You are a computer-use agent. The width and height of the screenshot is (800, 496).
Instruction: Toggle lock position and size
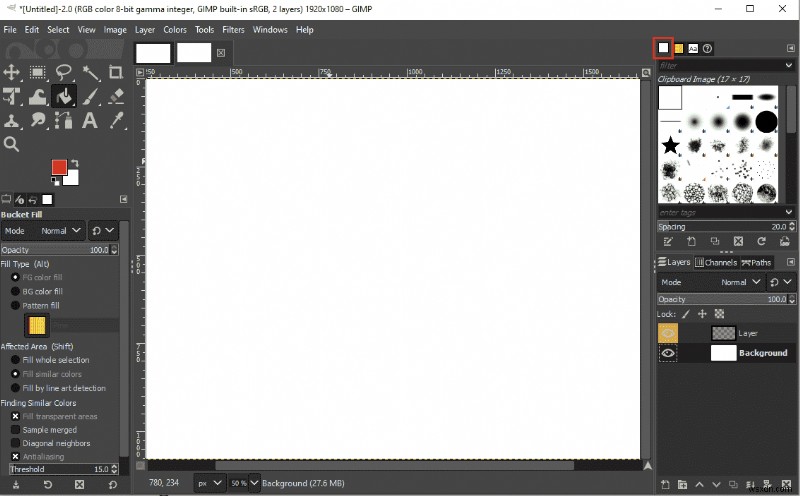coord(702,314)
